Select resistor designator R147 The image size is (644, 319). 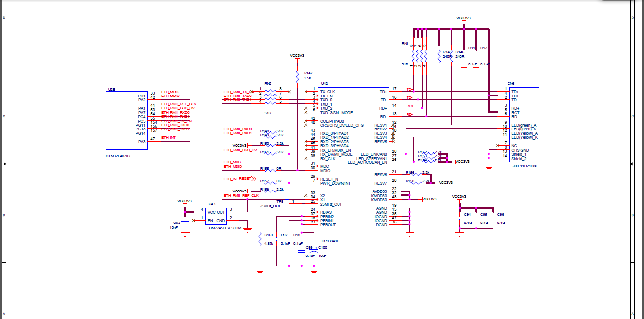pyautogui.click(x=308, y=73)
